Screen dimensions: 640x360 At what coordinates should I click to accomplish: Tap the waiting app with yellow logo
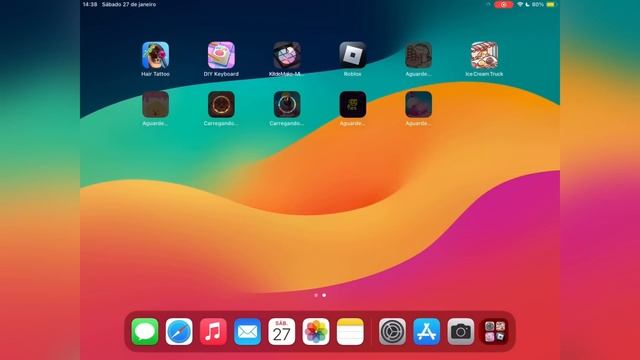[x=353, y=104]
